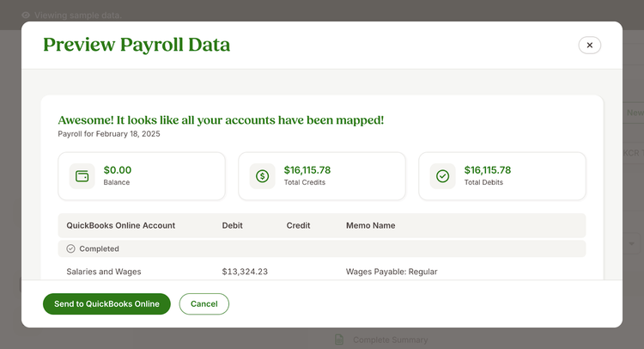Click the checkmark Total Debits icon
644x349 pixels.
(x=443, y=176)
